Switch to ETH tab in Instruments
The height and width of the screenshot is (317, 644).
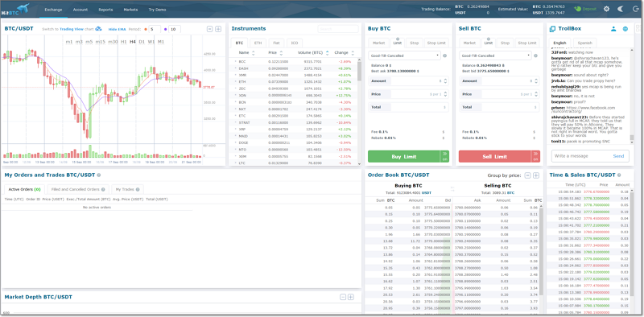pos(258,43)
